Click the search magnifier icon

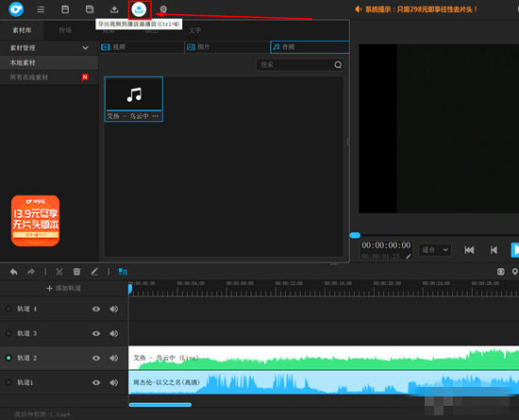click(x=338, y=65)
